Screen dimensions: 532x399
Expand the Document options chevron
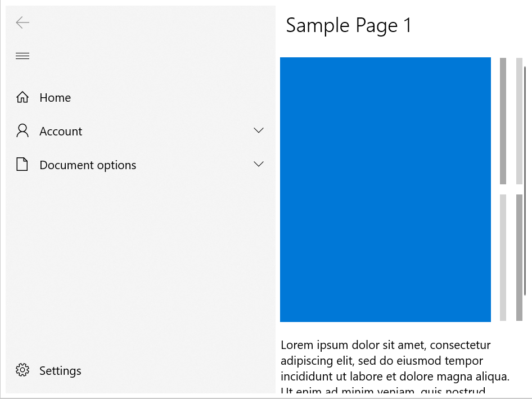pyautogui.click(x=259, y=164)
